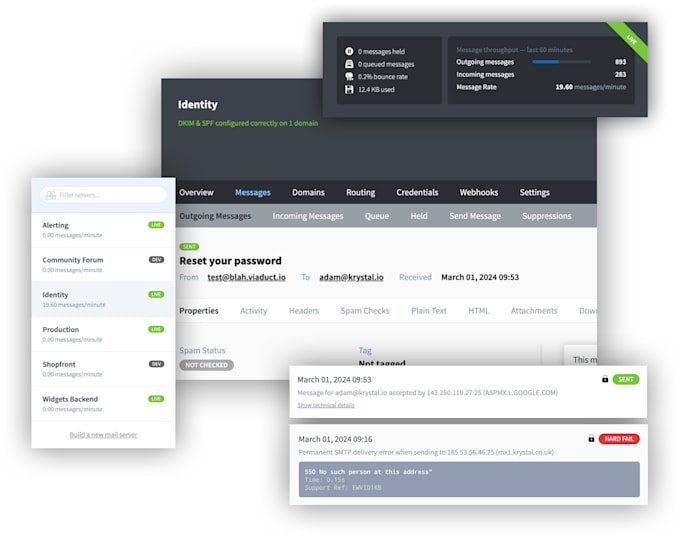The image size is (680, 537).
Task: Open the Overview tab
Action: 196,192
